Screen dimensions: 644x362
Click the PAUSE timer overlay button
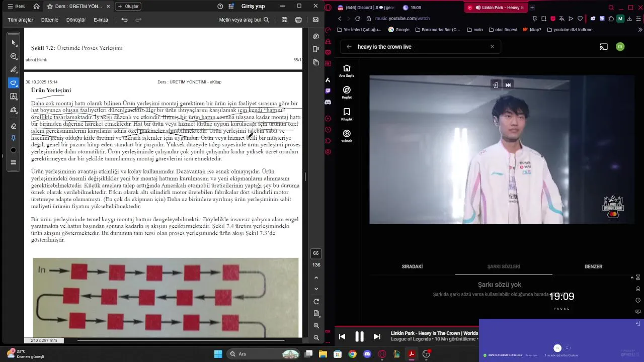(x=561, y=309)
